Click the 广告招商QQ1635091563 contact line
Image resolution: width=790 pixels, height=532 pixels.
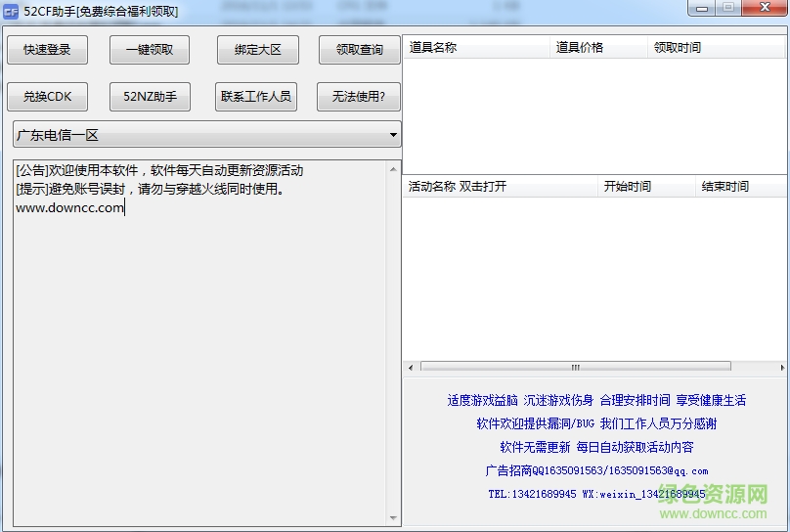[596, 471]
